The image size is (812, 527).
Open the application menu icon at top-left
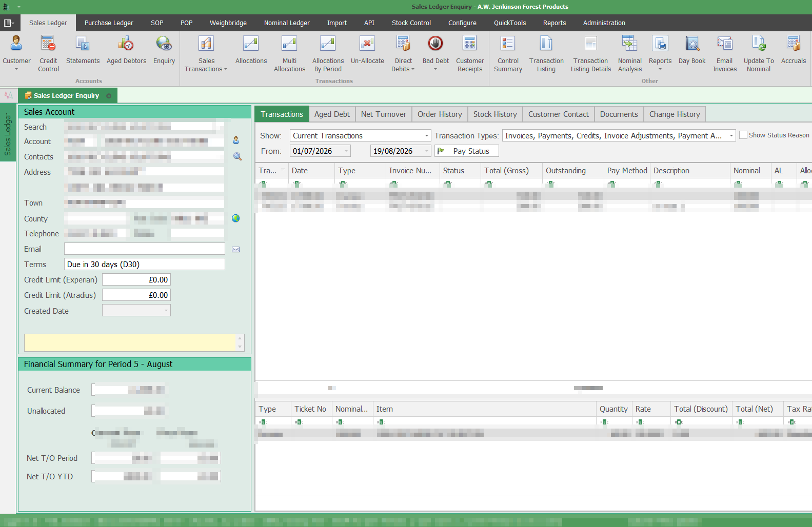tap(8, 23)
